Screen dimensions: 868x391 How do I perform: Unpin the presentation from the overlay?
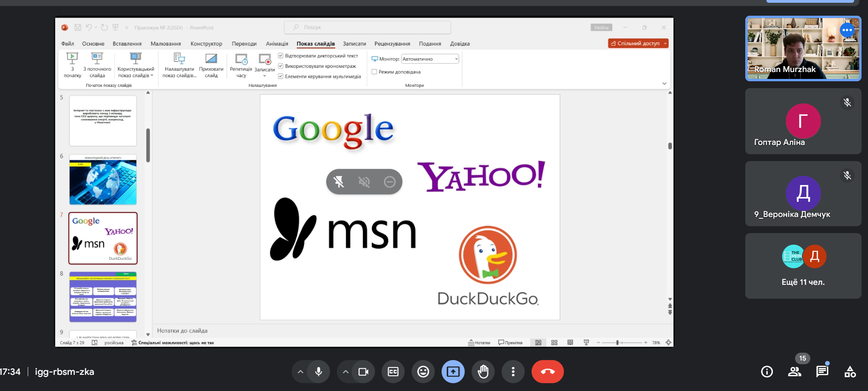[339, 182]
